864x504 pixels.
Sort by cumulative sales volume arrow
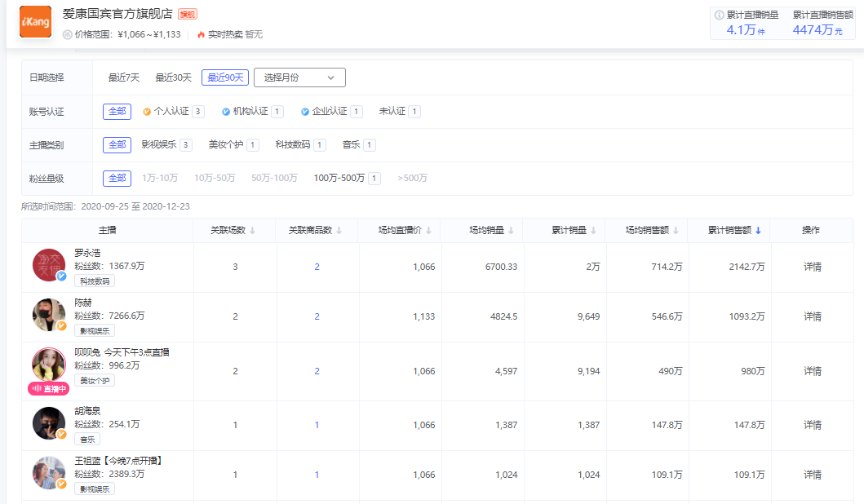(x=593, y=230)
